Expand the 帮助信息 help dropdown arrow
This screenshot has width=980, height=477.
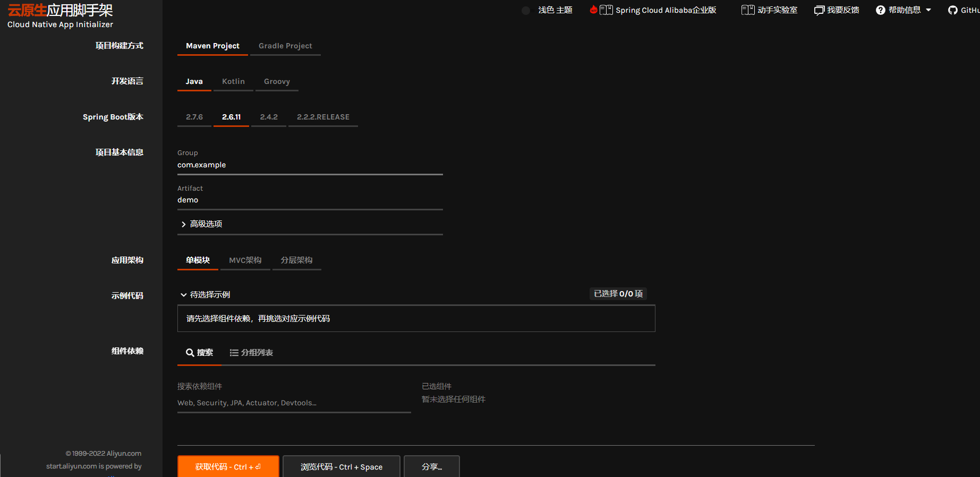[928, 10]
